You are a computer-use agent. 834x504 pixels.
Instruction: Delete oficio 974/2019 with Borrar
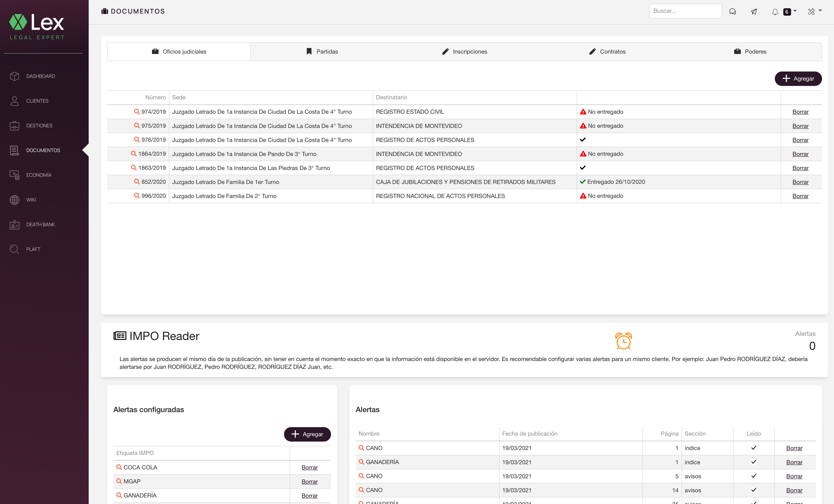point(800,112)
